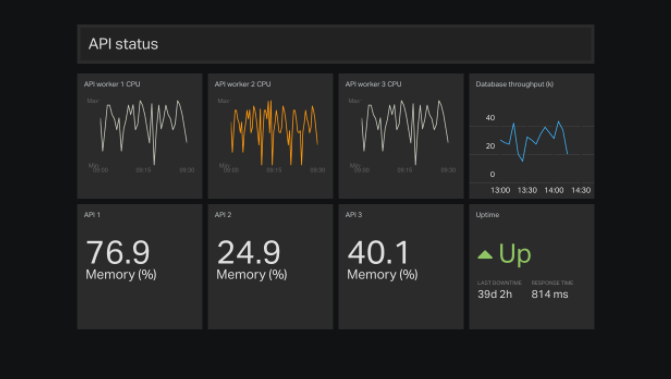The image size is (671, 379).
Task: Click the 14:00 time axis label
Action: coord(554,190)
